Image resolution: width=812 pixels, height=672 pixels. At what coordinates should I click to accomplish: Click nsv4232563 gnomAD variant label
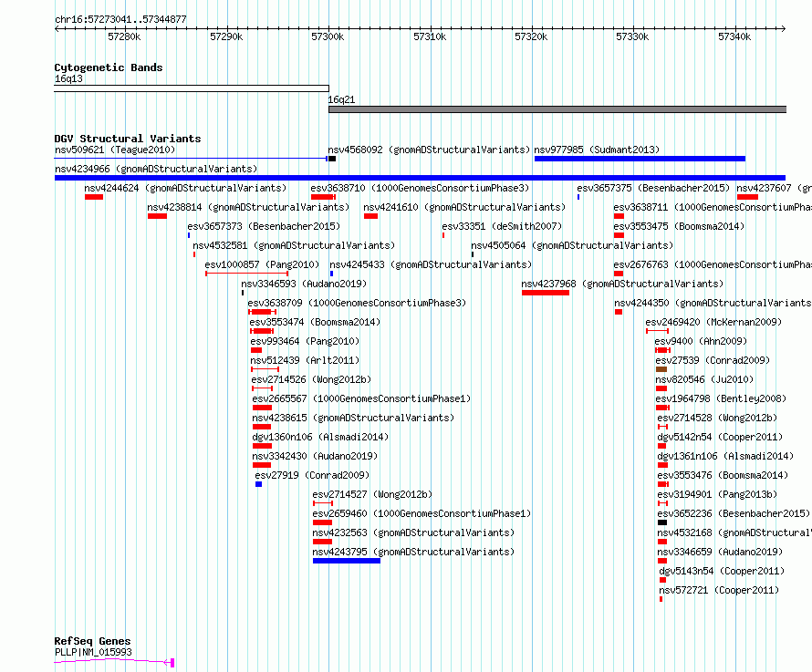coord(413,532)
